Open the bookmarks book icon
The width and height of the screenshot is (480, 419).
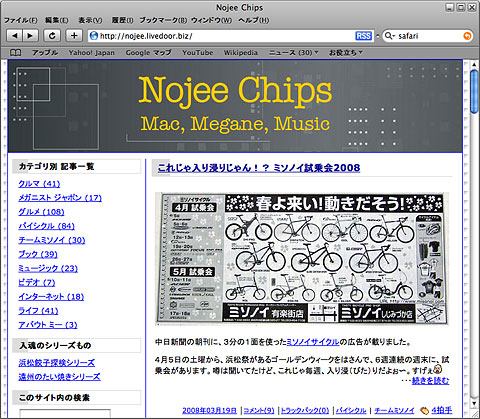[15, 53]
